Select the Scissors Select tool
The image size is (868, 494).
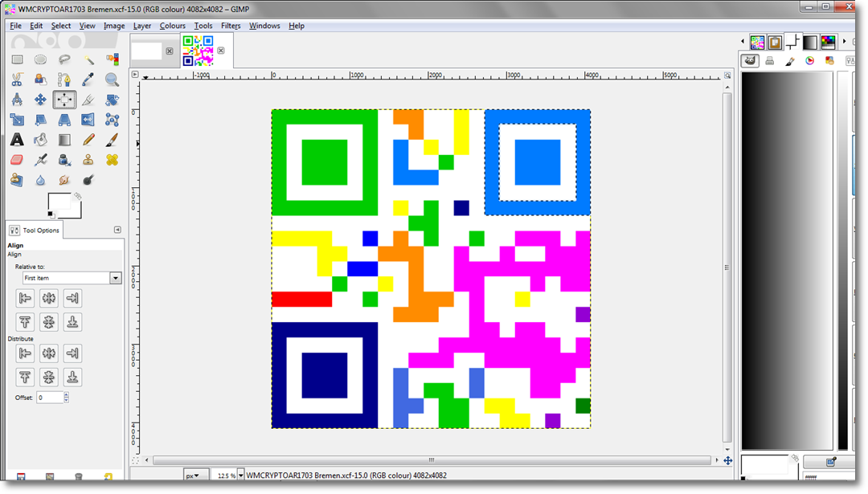tap(17, 80)
